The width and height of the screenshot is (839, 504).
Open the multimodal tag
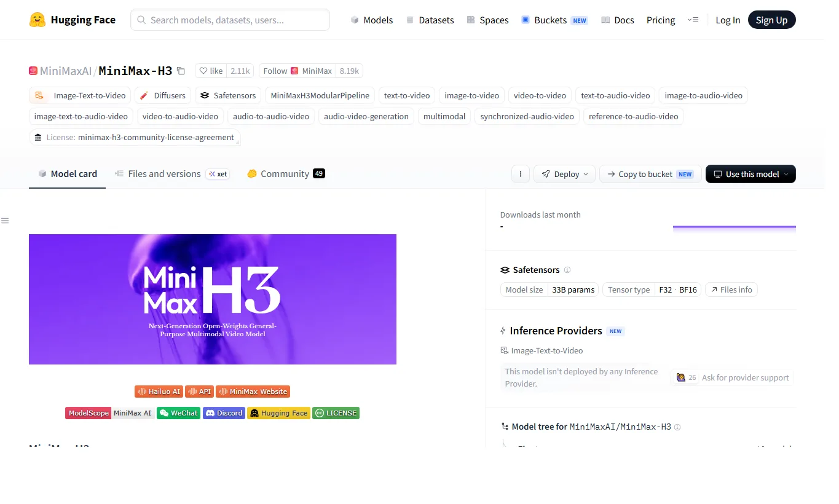(444, 116)
